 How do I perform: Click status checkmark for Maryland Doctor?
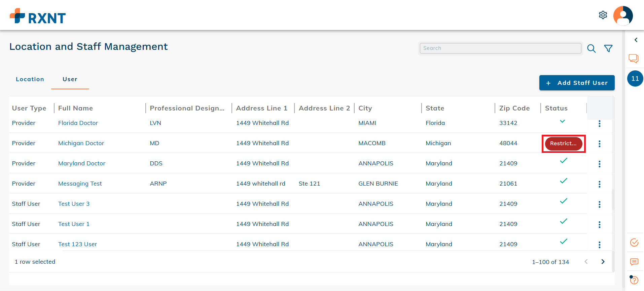(x=564, y=161)
